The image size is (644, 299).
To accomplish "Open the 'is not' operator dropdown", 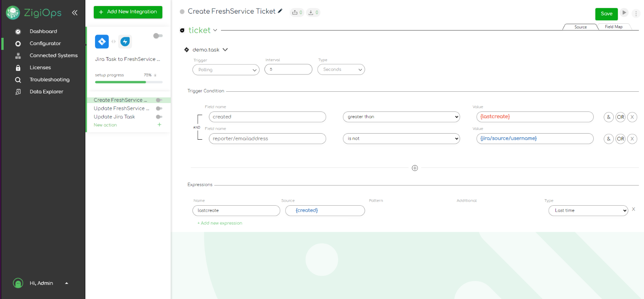I will tap(401, 138).
